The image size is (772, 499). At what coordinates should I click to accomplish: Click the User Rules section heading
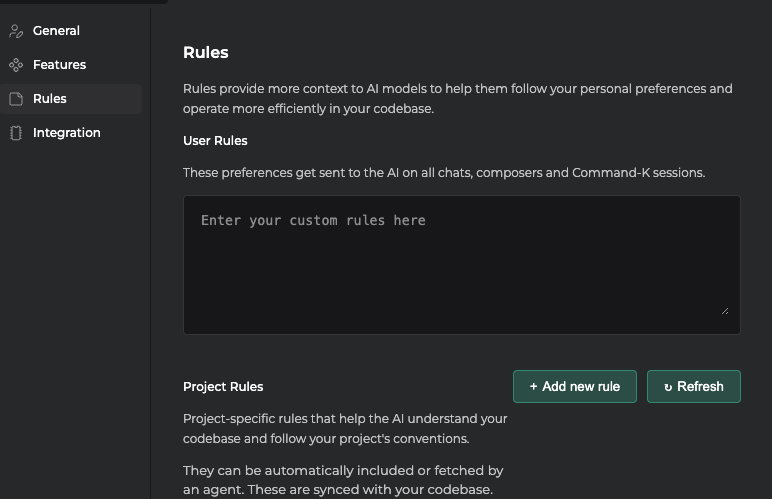pos(215,141)
